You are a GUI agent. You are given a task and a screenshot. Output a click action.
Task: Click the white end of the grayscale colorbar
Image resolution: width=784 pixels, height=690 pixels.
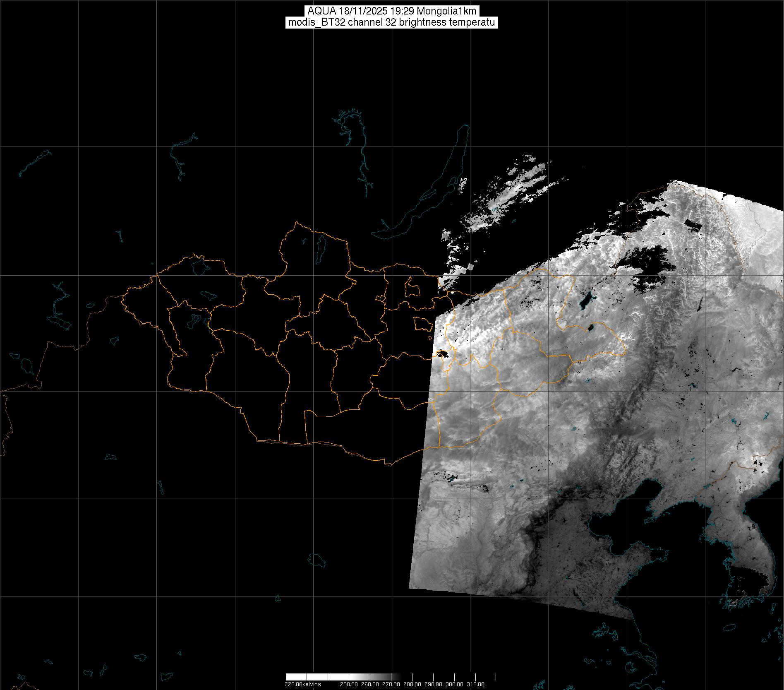click(306, 677)
